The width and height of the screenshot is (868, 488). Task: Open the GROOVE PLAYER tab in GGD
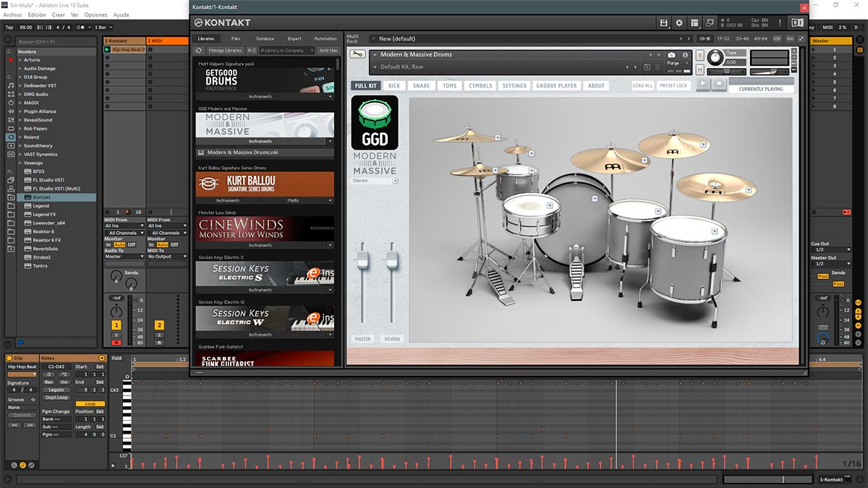pyautogui.click(x=556, y=86)
